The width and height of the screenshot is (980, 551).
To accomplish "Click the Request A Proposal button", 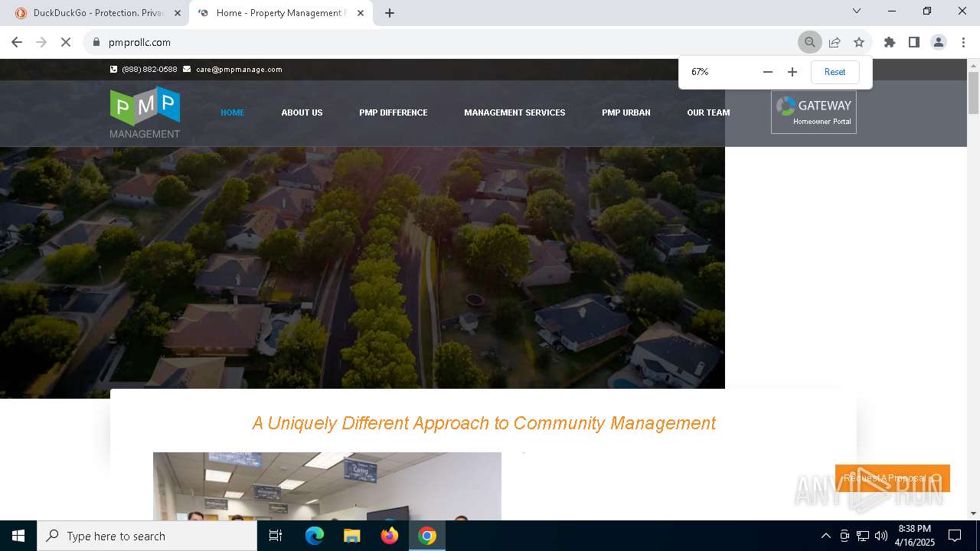I will pos(893,478).
